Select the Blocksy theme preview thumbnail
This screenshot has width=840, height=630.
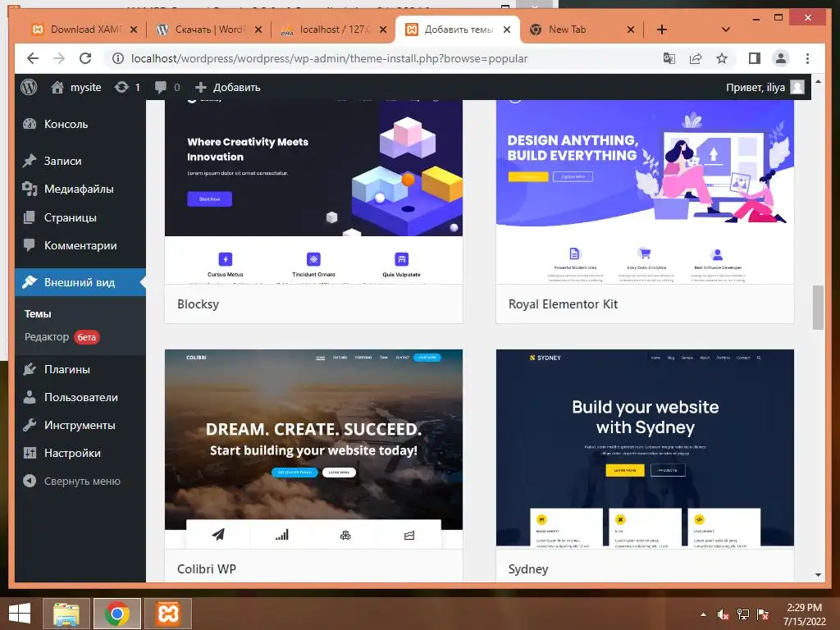pyautogui.click(x=313, y=192)
